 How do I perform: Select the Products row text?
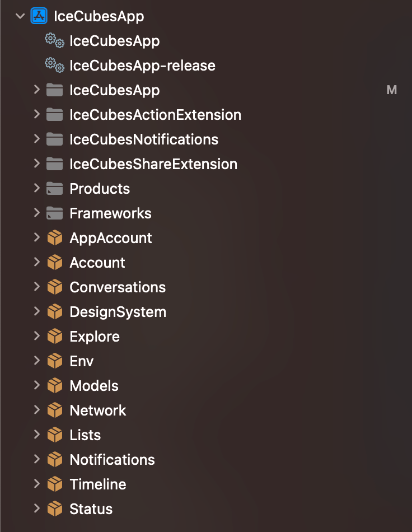(100, 189)
